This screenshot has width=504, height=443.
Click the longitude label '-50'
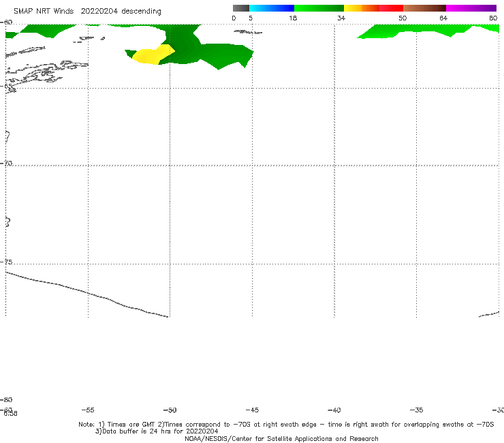pyautogui.click(x=170, y=410)
